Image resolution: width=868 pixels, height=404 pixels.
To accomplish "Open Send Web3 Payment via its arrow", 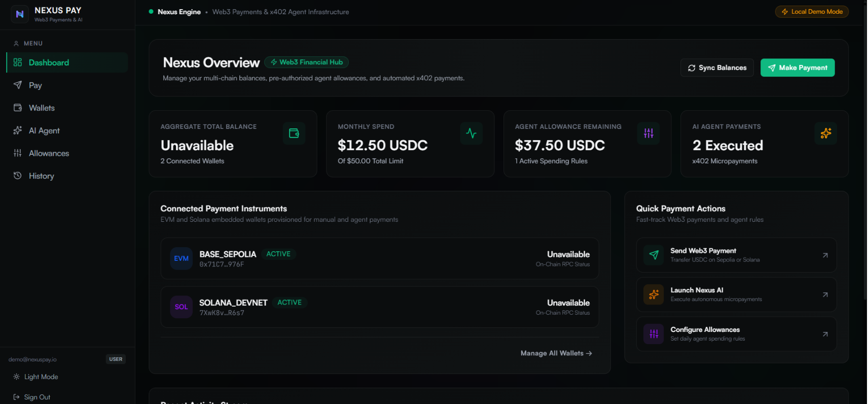I will pos(825,255).
